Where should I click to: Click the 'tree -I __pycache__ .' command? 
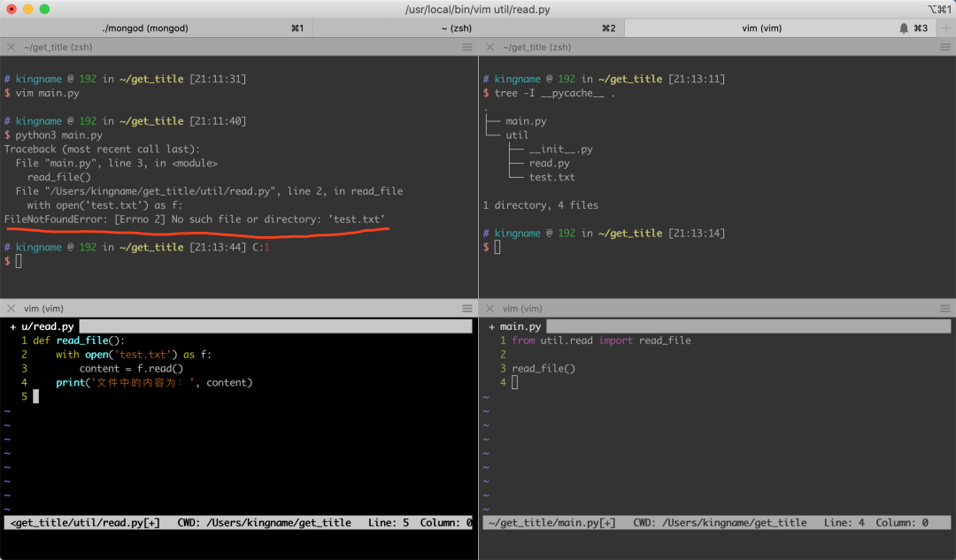[x=554, y=93]
